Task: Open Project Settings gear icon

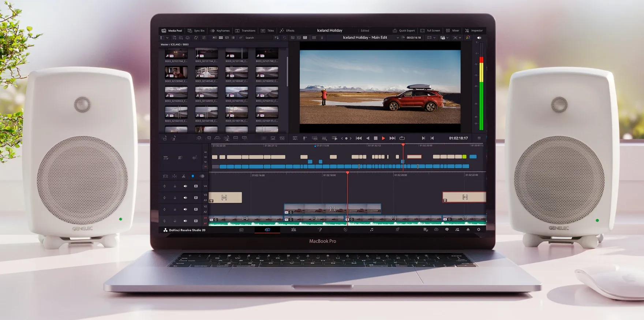Action: point(478,230)
